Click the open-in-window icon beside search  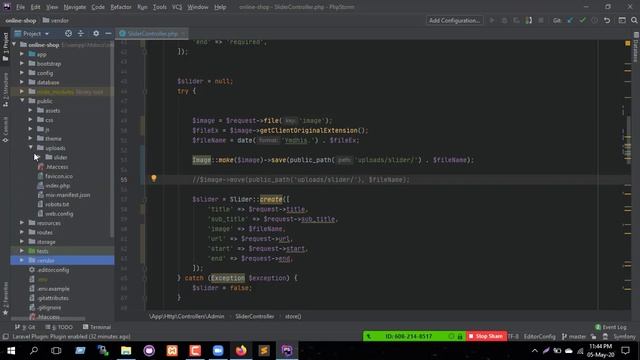(x=622, y=20)
